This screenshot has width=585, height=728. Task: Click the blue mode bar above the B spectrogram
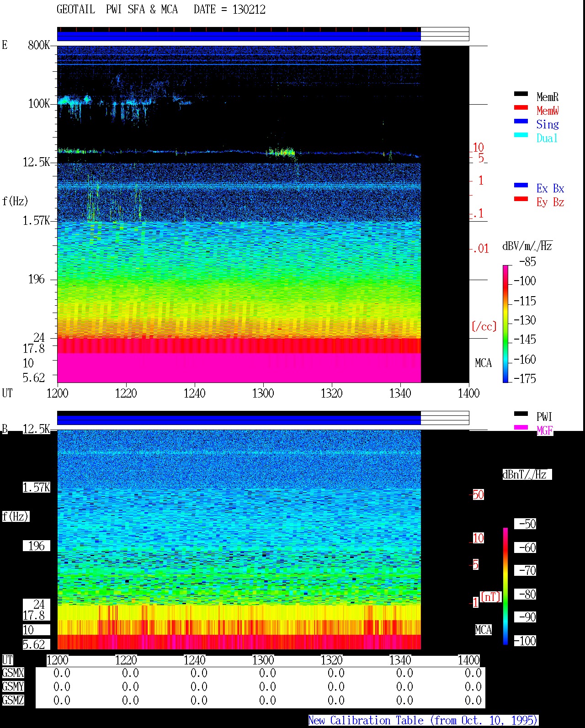(x=239, y=420)
